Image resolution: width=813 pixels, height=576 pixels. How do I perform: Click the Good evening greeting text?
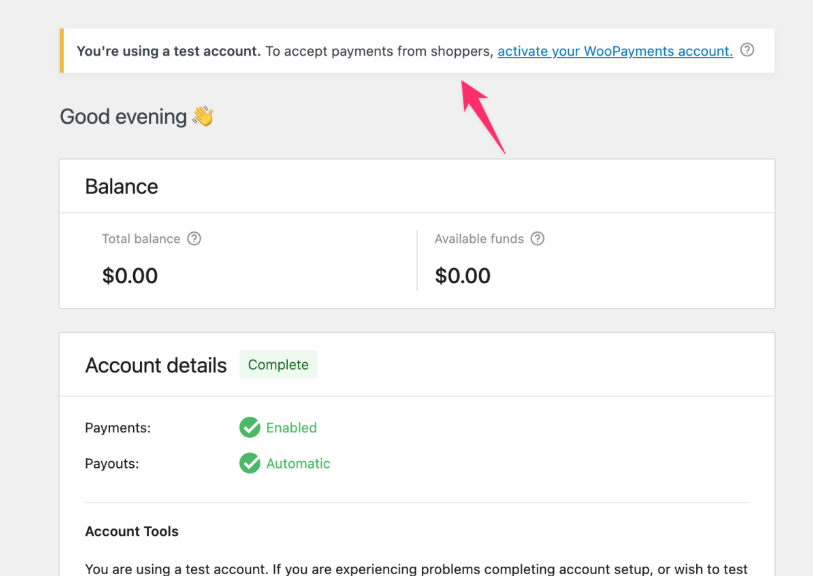tap(122, 116)
